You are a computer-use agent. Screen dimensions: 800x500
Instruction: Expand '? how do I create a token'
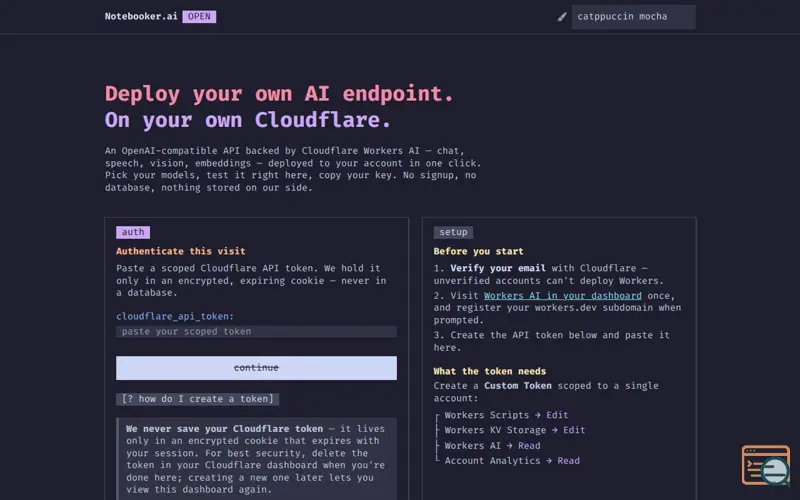click(x=197, y=399)
